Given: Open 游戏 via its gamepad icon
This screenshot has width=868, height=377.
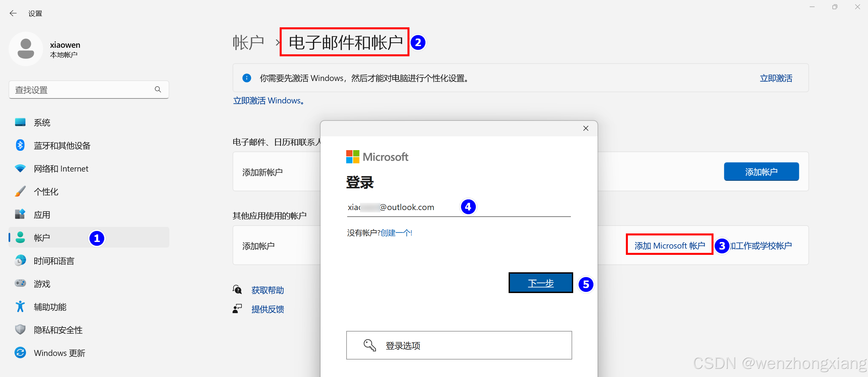Looking at the screenshot, I should click(20, 283).
